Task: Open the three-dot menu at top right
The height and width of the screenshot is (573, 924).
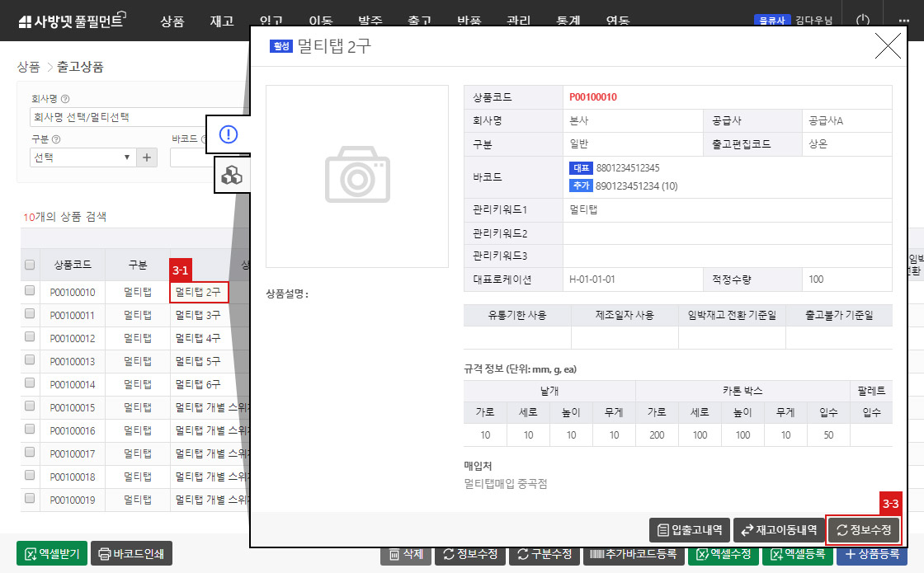Action: [902, 20]
